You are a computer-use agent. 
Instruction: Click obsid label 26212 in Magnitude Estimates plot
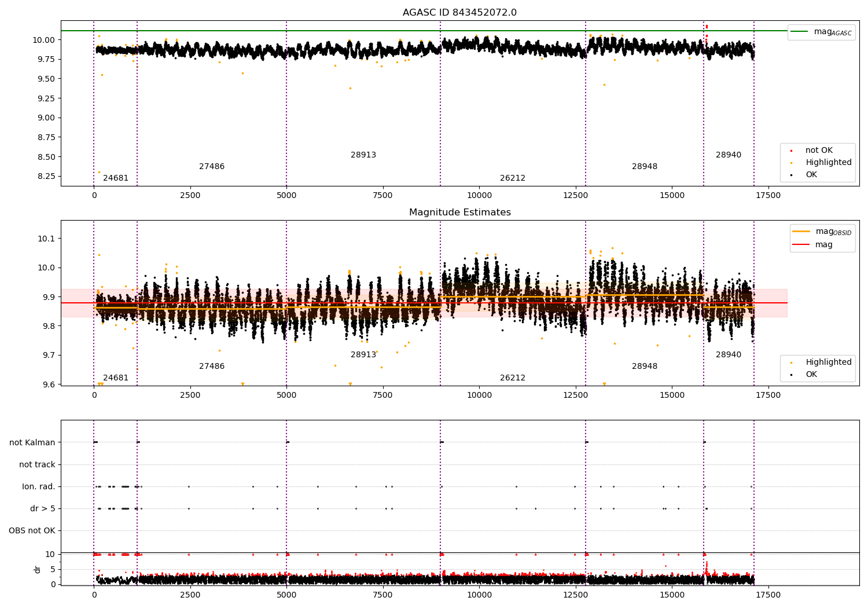click(513, 378)
